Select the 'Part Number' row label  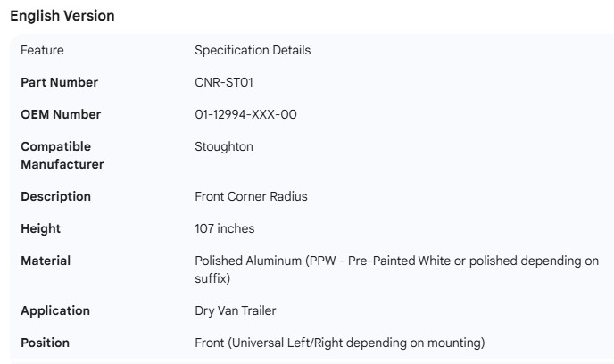pyautogui.click(x=59, y=82)
